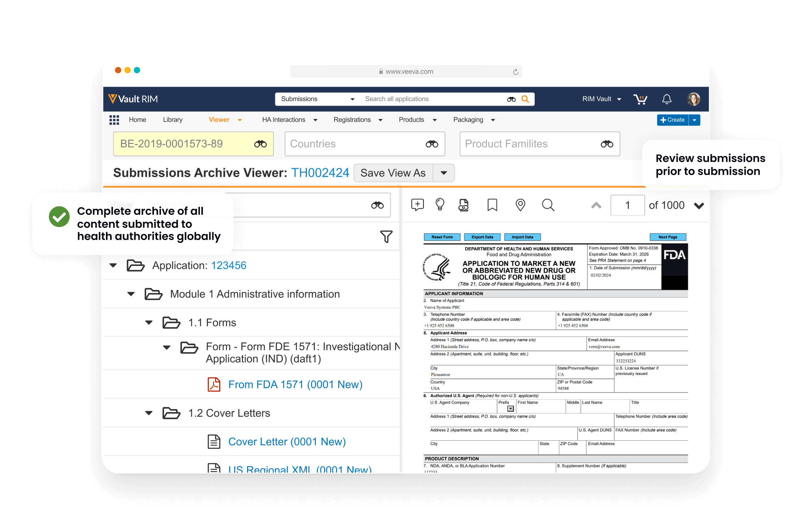Viewport: 812px width, 528px height.
Task: Click the bookmark icon in viewer toolbar
Action: pyautogui.click(x=492, y=205)
